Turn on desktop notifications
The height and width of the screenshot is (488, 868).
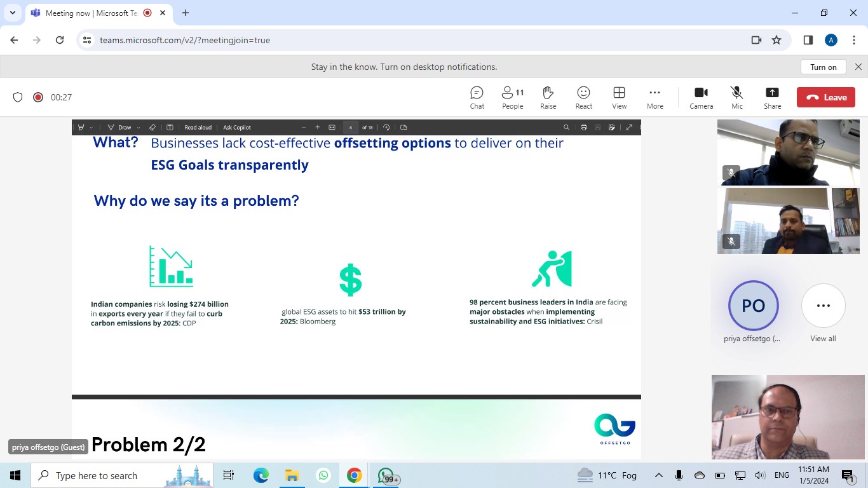coord(824,67)
